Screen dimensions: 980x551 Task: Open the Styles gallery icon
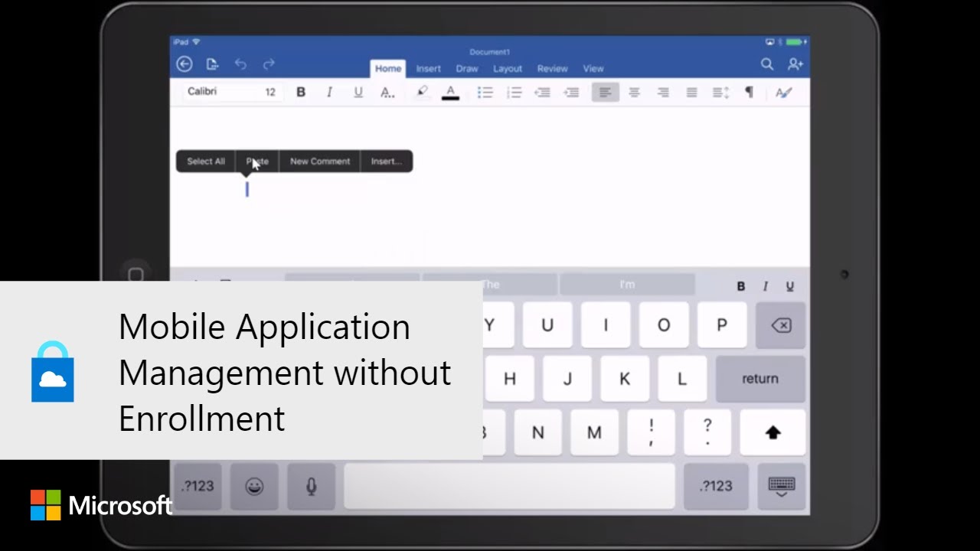[783, 93]
